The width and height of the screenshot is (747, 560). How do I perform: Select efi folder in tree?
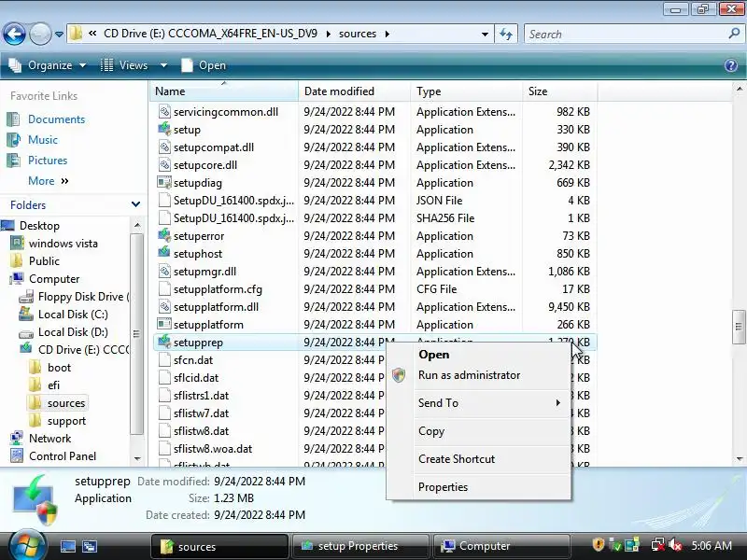pos(53,385)
